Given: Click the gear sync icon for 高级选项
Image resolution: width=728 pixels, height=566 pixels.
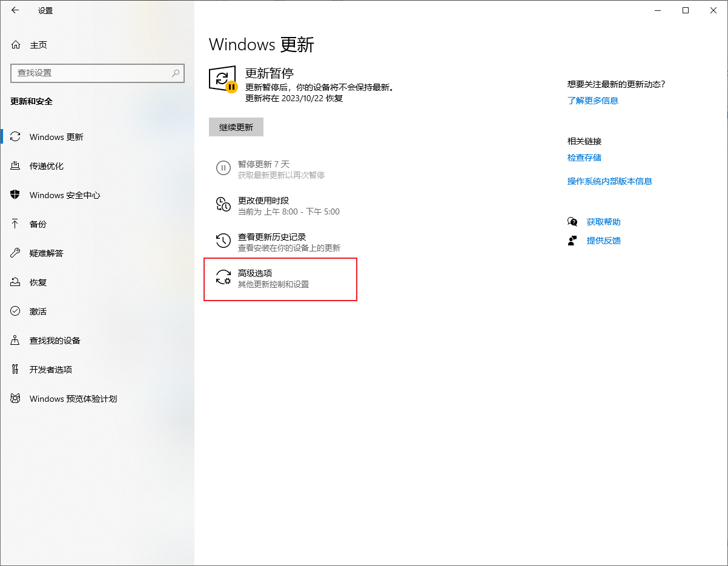Looking at the screenshot, I should tap(223, 278).
